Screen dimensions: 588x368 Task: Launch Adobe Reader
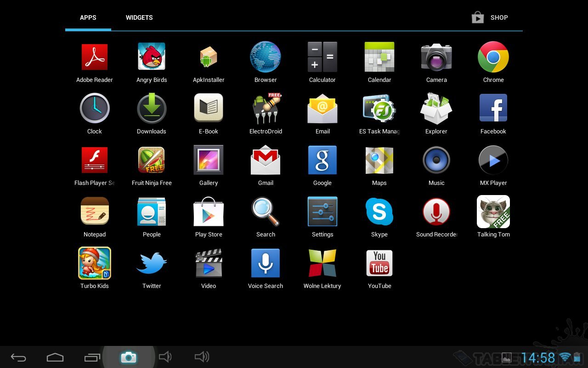[x=95, y=57]
